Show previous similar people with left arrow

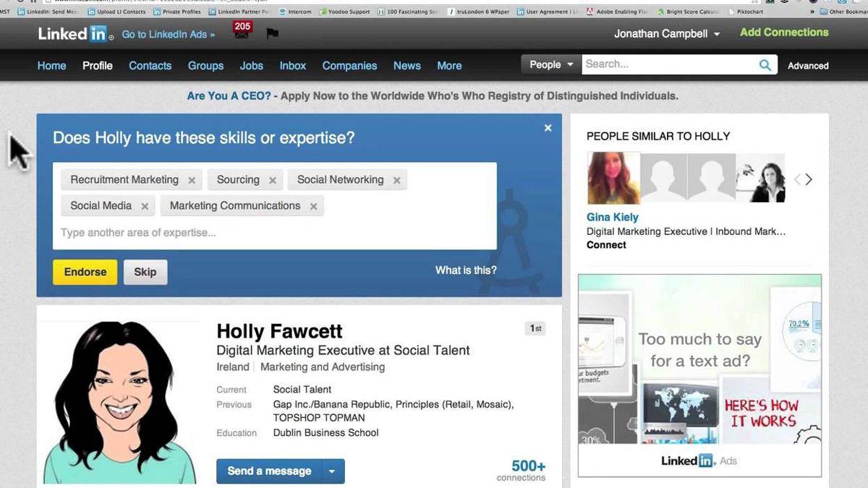[797, 179]
